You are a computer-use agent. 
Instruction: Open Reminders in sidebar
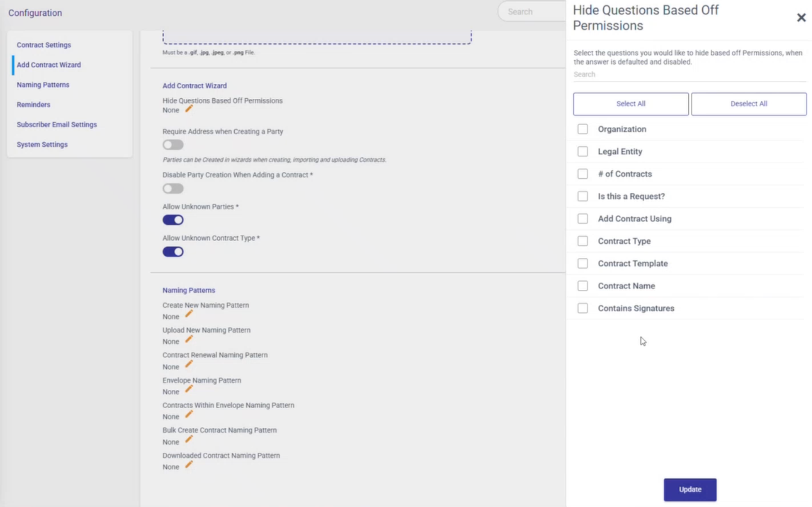tap(33, 105)
